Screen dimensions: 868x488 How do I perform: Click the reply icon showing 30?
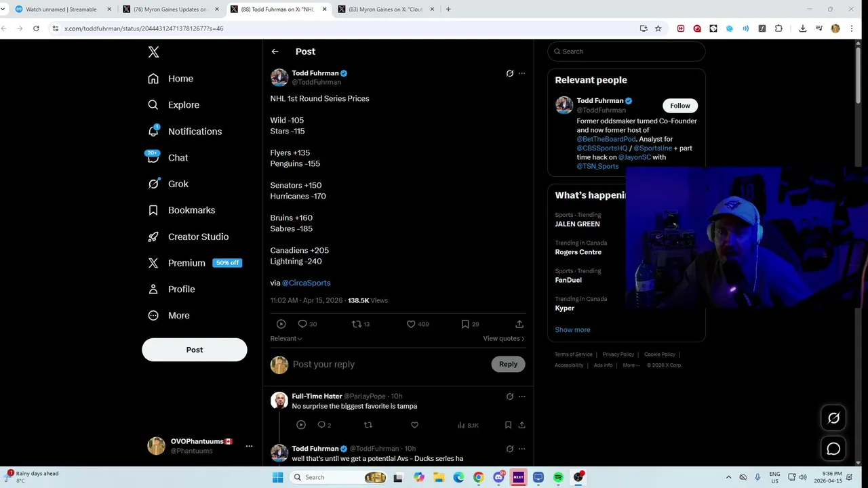point(302,324)
